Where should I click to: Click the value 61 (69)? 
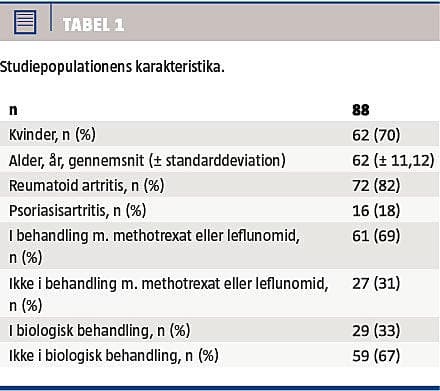coord(376,236)
